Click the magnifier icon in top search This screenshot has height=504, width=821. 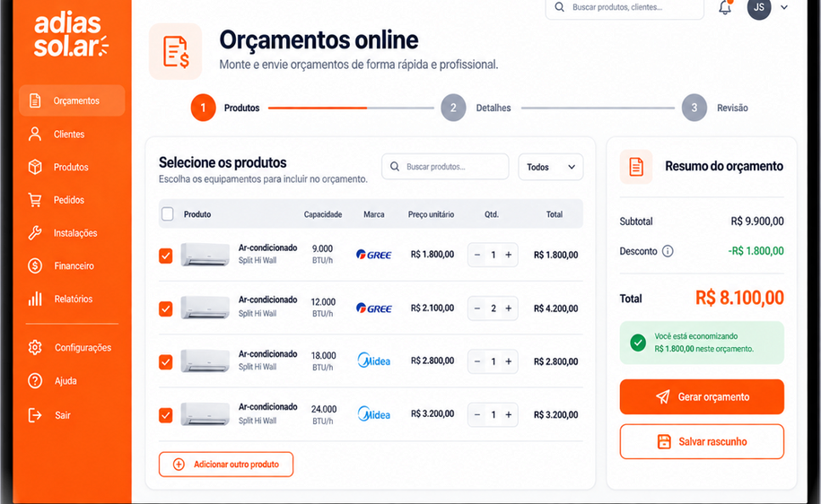click(x=559, y=7)
